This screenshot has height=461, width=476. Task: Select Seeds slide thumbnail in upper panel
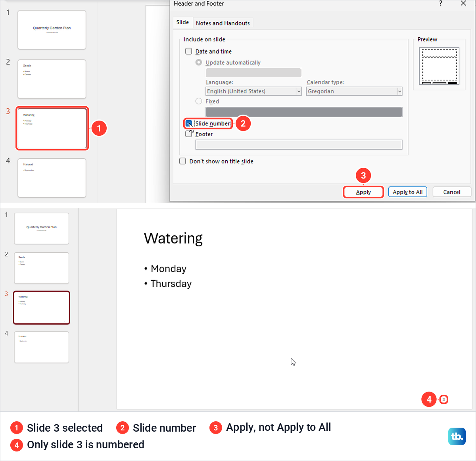coord(52,79)
